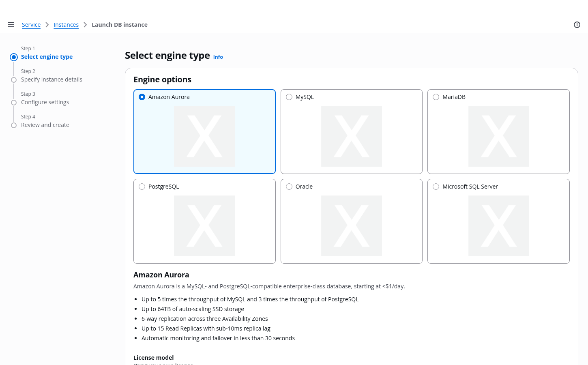Viewport: 588px width, 365px height.
Task: Click the 'Up to 64TB of auto-scaling SSD storage' bullet
Action: [193, 309]
